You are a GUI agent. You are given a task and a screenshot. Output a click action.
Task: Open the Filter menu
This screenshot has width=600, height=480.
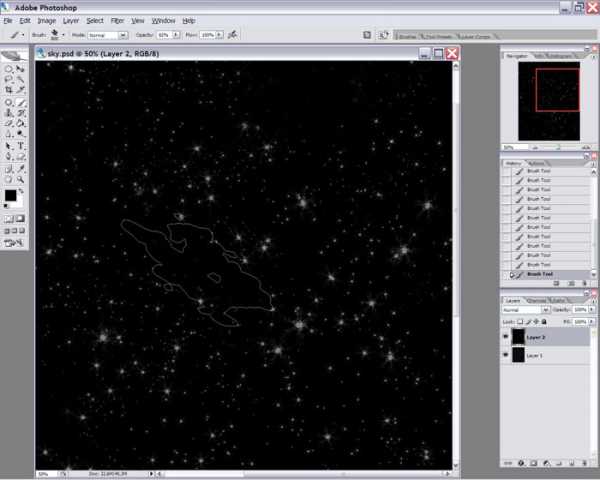click(118, 20)
